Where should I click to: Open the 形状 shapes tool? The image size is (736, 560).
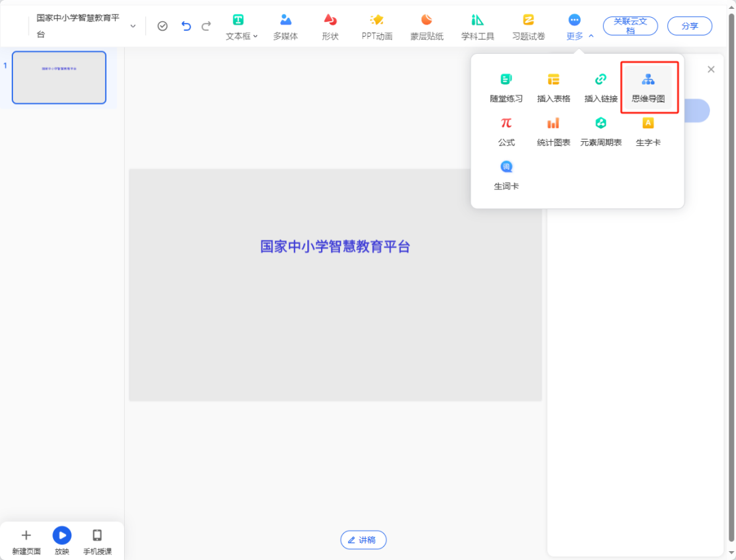point(330,26)
